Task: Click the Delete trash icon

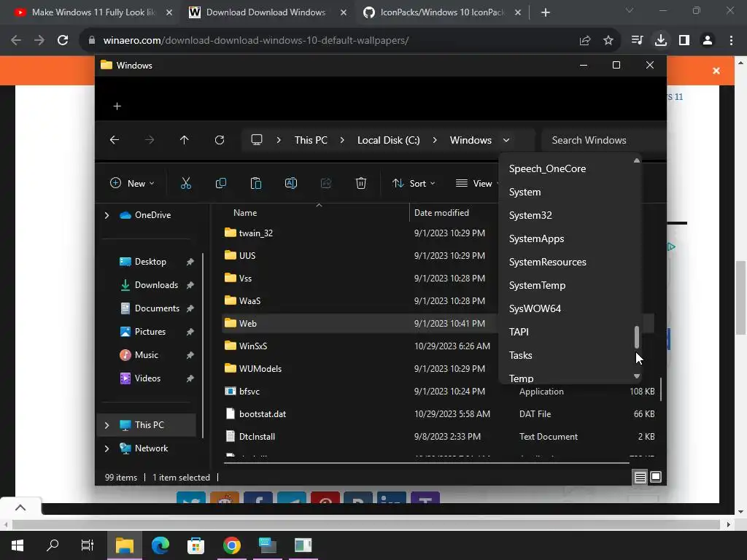Action: tap(361, 183)
